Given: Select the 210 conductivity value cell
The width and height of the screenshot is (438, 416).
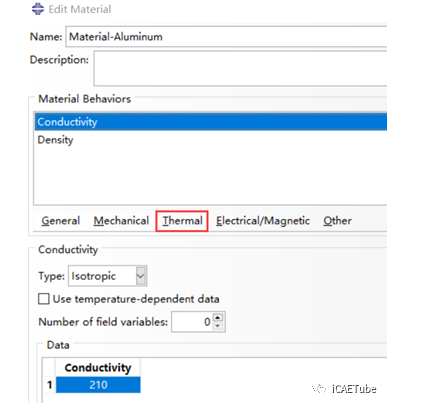Looking at the screenshot, I should point(98,385).
